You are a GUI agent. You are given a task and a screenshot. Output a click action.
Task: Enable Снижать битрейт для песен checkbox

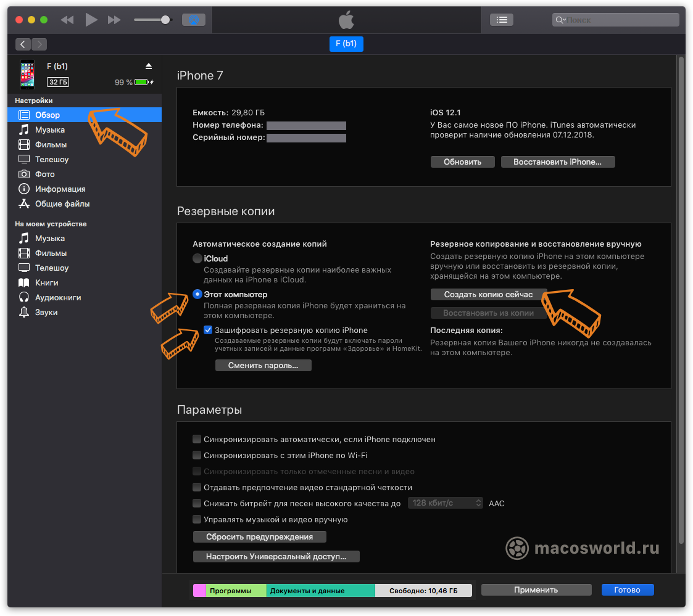(x=197, y=503)
